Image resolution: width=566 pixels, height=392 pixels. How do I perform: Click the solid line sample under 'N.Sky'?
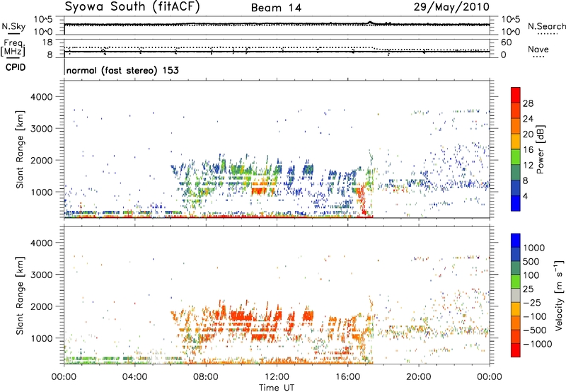[13, 34]
